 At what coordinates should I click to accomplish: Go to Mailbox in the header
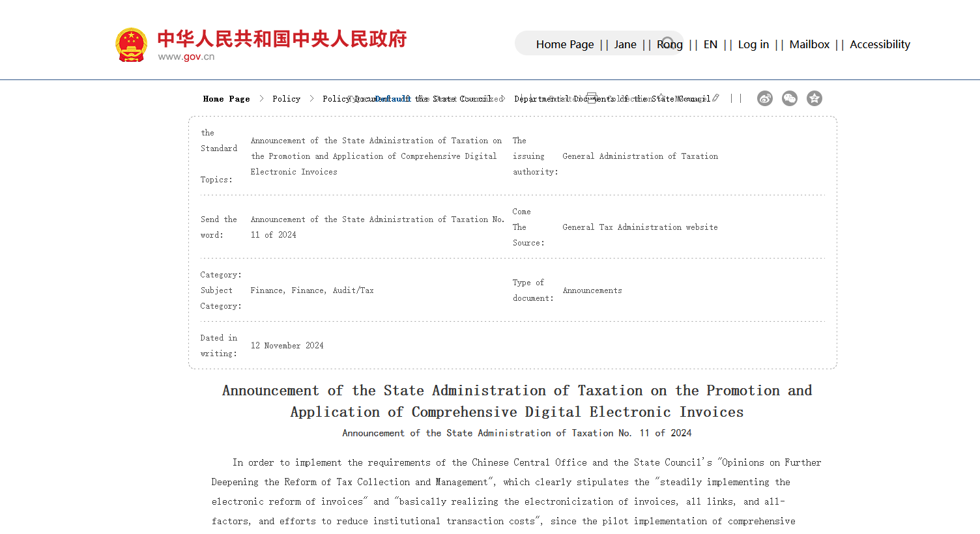pyautogui.click(x=809, y=44)
